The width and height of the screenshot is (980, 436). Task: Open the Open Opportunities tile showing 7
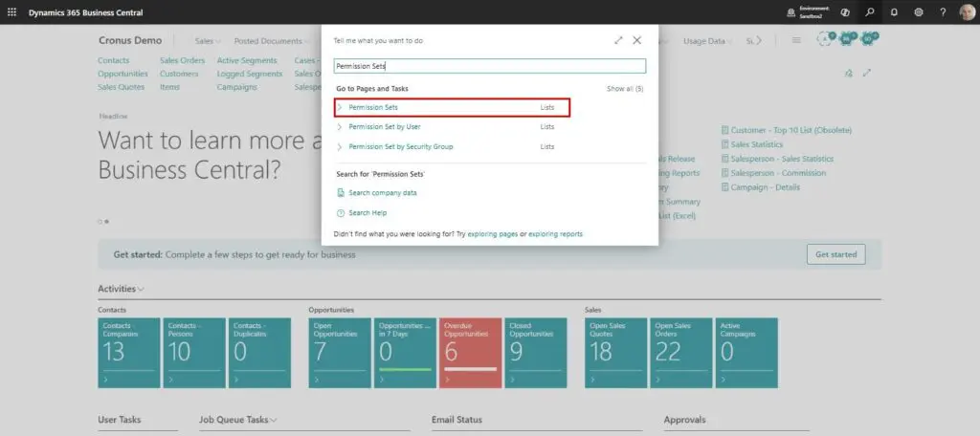click(340, 353)
